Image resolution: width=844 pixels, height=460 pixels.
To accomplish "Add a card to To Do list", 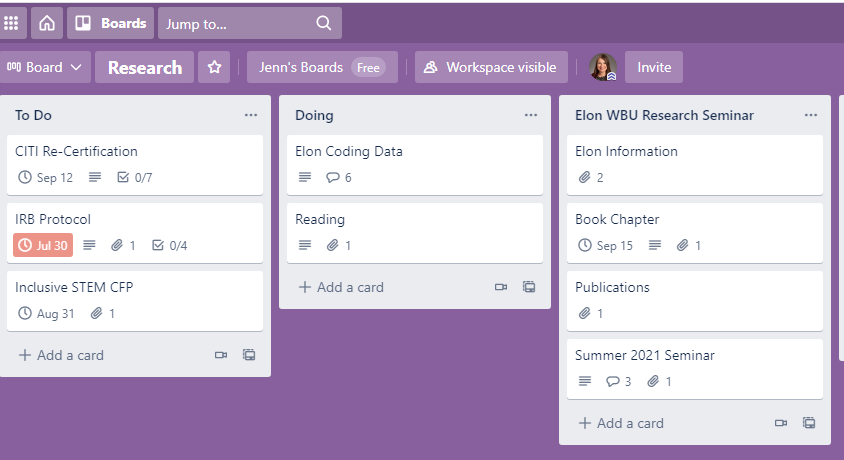I will (60, 355).
